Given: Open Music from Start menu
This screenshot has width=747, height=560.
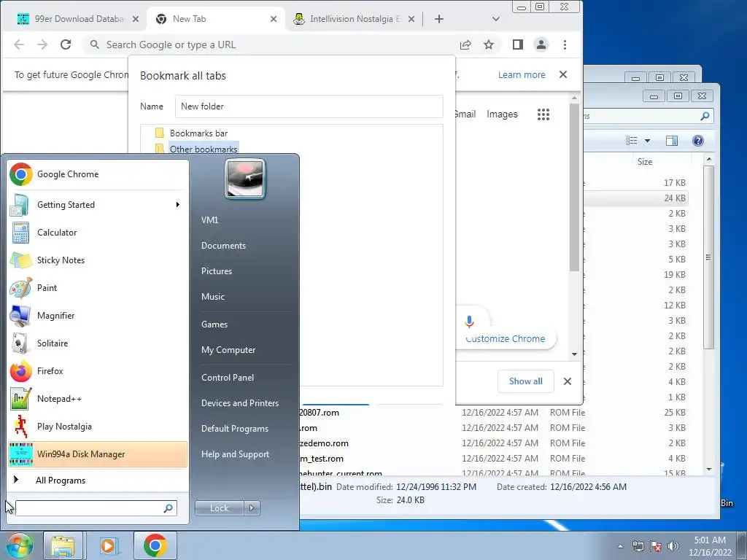Looking at the screenshot, I should pyautogui.click(x=212, y=297).
